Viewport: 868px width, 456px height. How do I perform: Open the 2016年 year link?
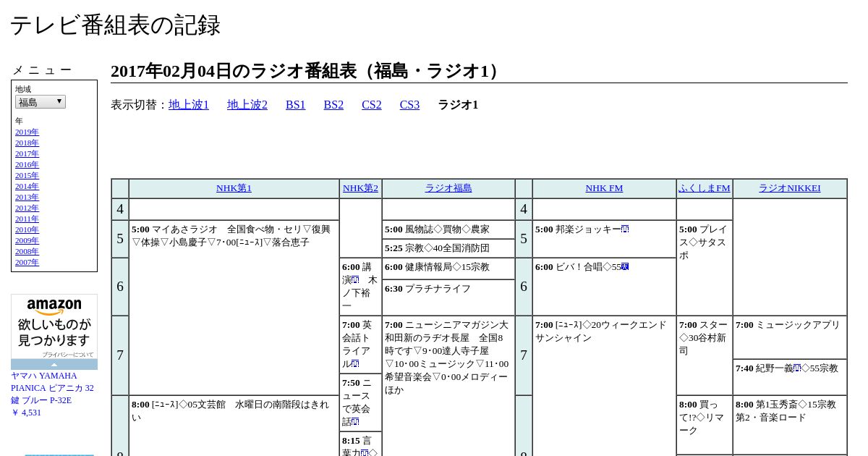click(27, 165)
